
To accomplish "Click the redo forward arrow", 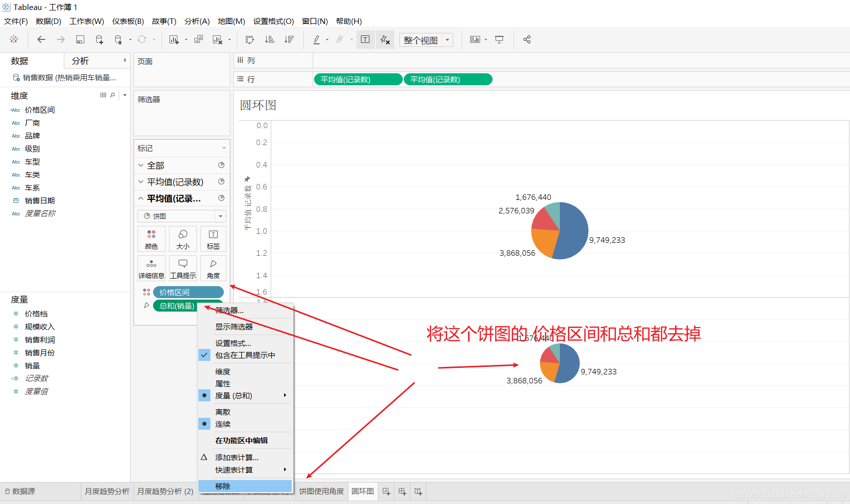I will pyautogui.click(x=61, y=39).
